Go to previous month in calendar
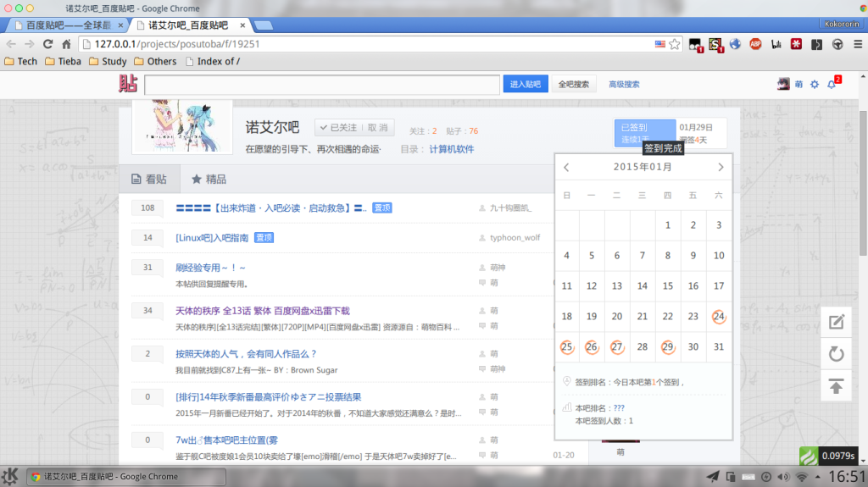This screenshot has width=868, height=487. click(566, 167)
